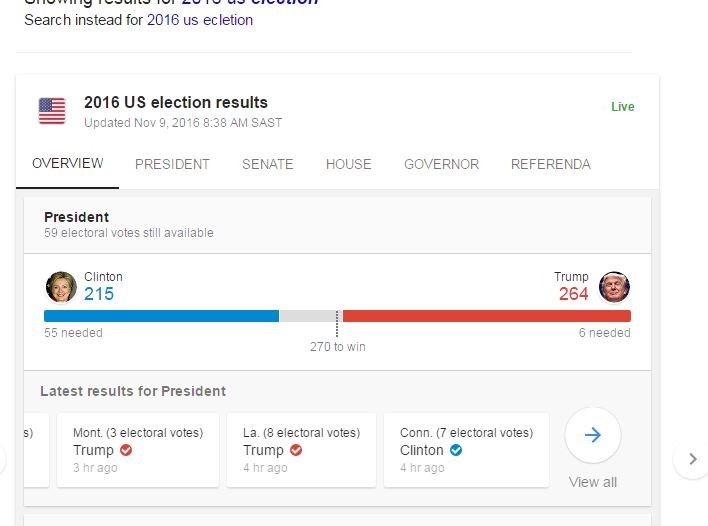The height and width of the screenshot is (526, 708).
Task: Switch to the SENATE tab
Action: (x=267, y=164)
